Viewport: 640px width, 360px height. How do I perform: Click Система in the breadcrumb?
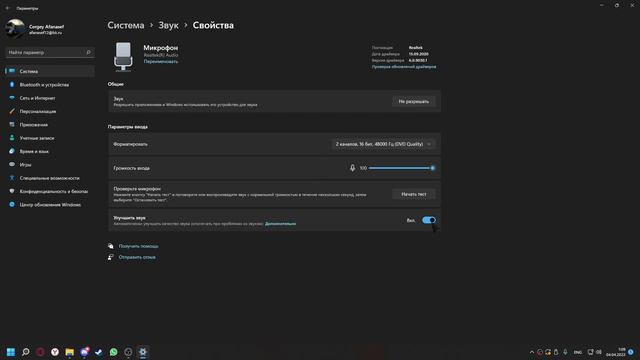click(126, 25)
